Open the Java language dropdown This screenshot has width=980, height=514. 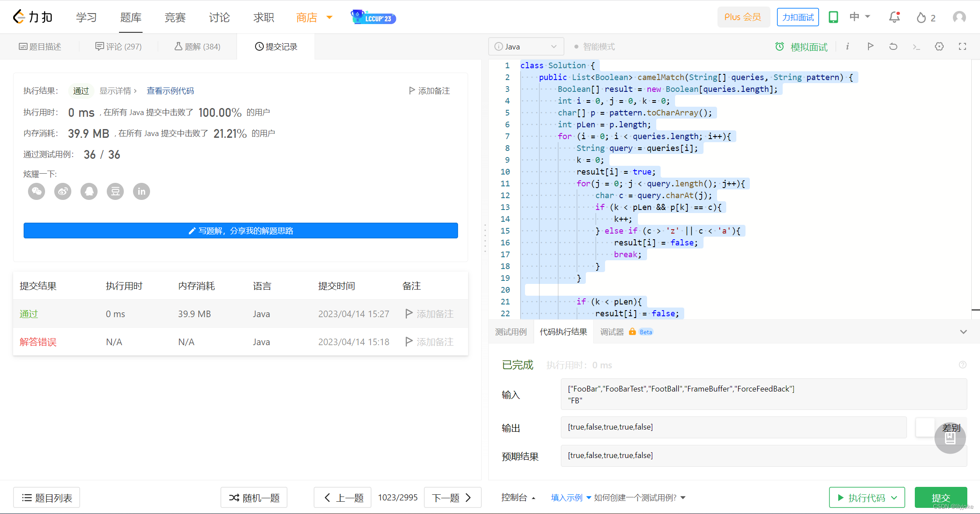tap(526, 46)
